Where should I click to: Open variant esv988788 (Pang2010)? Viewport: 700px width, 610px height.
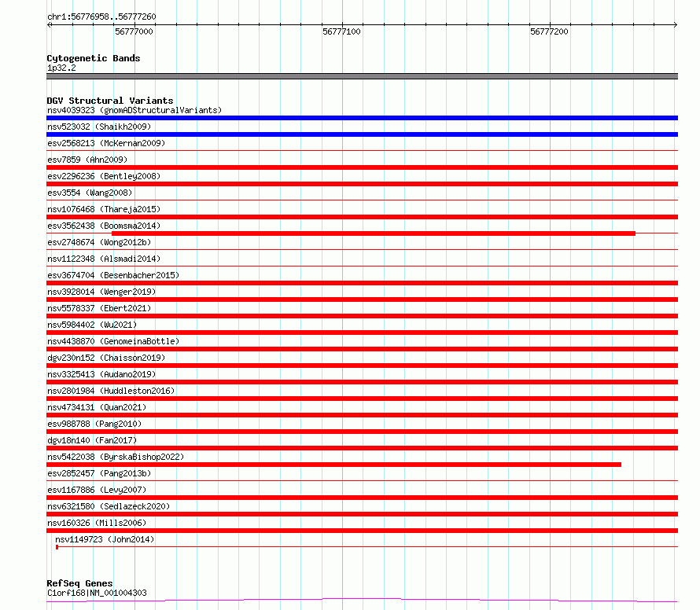94,424
